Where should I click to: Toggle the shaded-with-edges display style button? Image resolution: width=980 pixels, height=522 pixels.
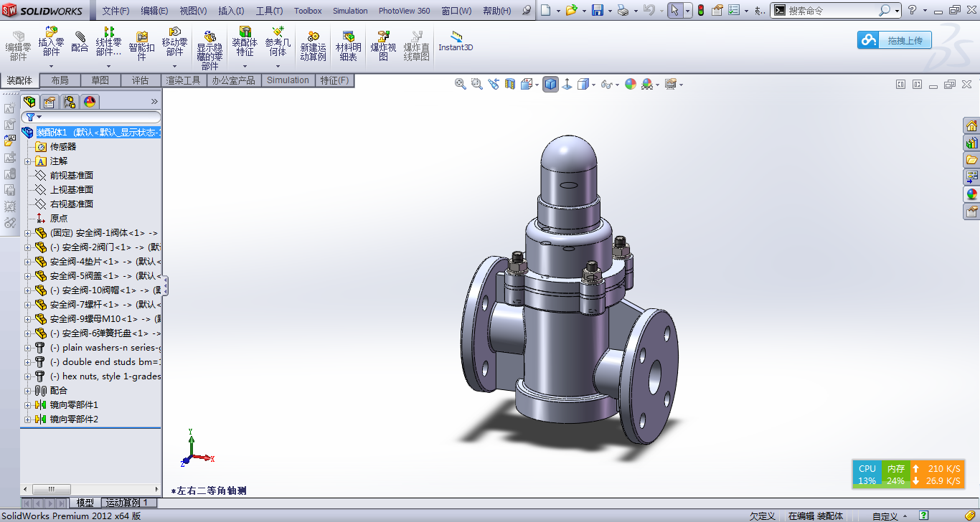point(550,85)
